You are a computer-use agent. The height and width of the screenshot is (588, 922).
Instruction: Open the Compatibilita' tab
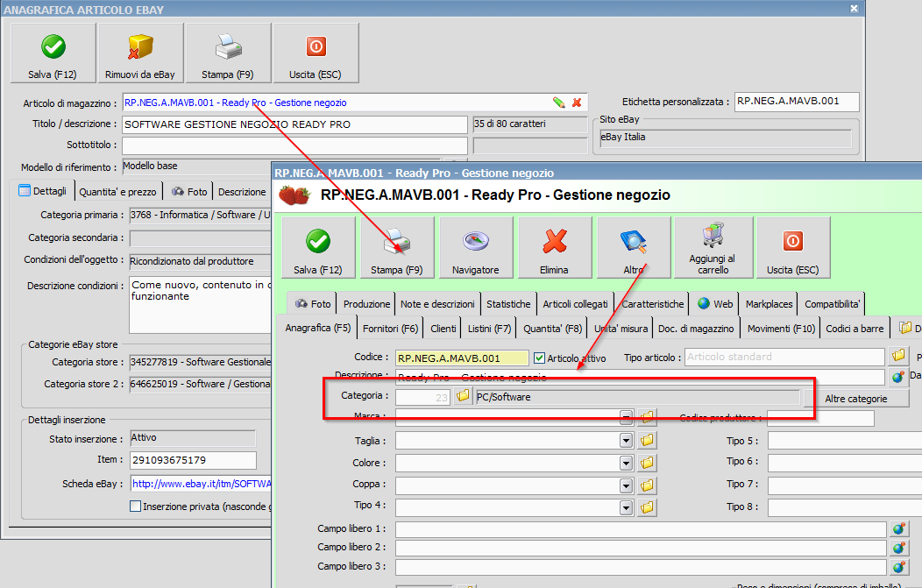(832, 304)
